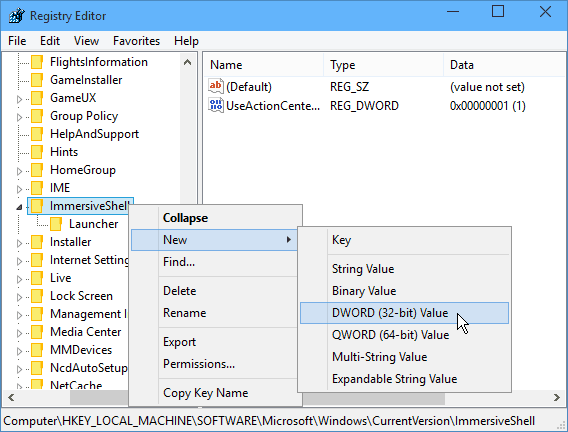Image resolution: width=568 pixels, height=432 pixels.
Task: Click the REG_SZ type cell
Action: coord(349,87)
